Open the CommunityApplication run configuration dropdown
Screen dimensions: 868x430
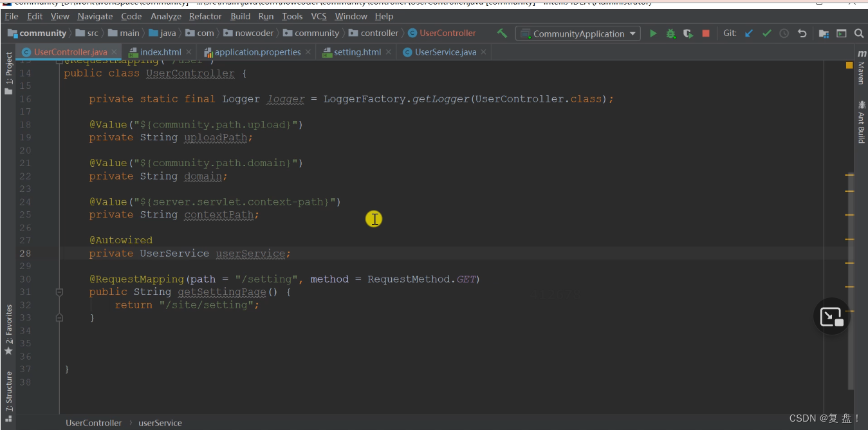tap(578, 33)
